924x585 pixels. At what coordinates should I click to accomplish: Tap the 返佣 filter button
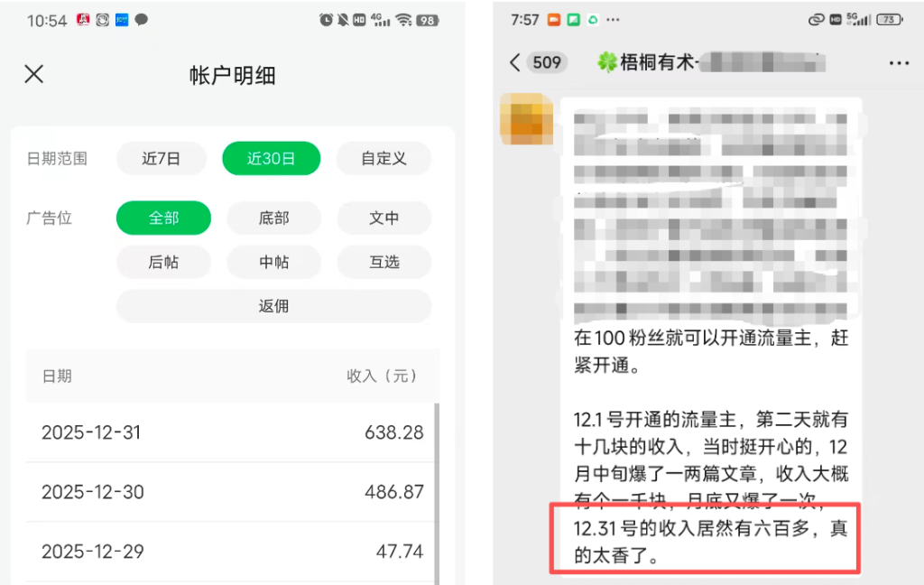tap(273, 306)
